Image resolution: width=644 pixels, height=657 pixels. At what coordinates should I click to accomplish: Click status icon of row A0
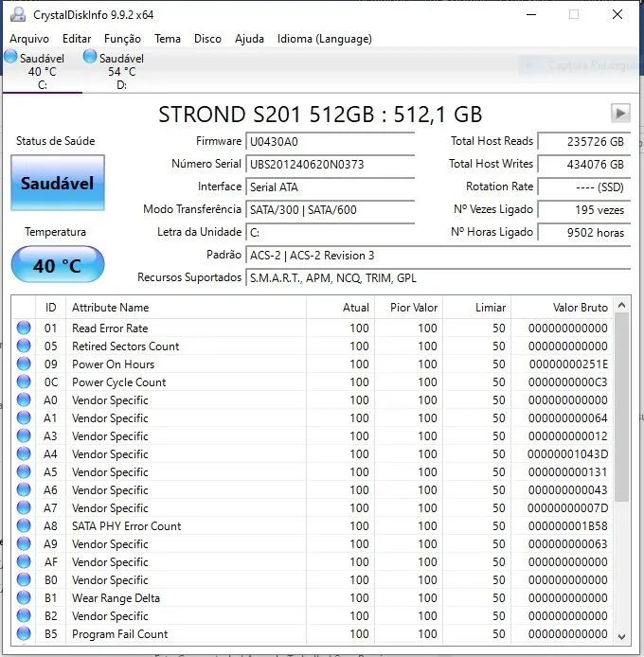(24, 400)
